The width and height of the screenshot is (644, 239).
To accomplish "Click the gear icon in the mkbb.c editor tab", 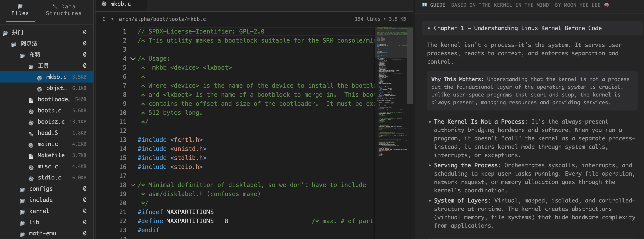I will click(104, 4).
